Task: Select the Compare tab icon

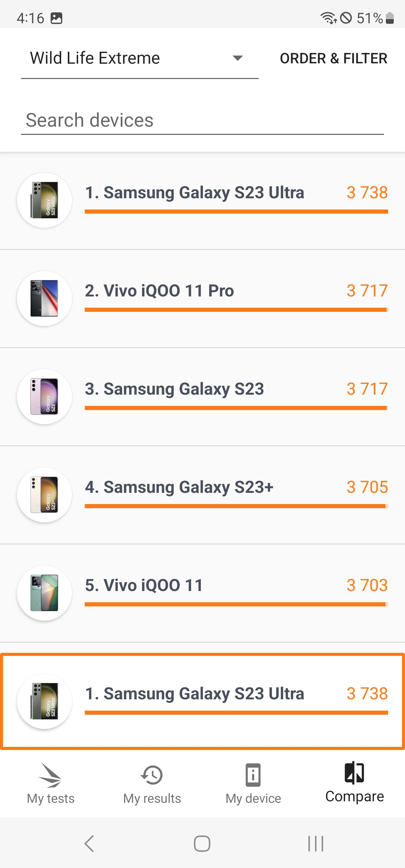Action: (354, 773)
